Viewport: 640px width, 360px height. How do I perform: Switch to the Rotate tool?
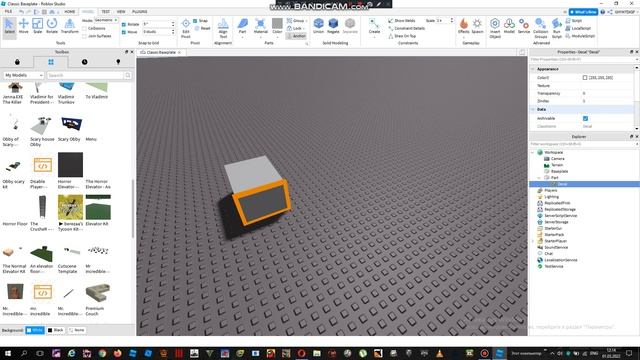click(52, 26)
